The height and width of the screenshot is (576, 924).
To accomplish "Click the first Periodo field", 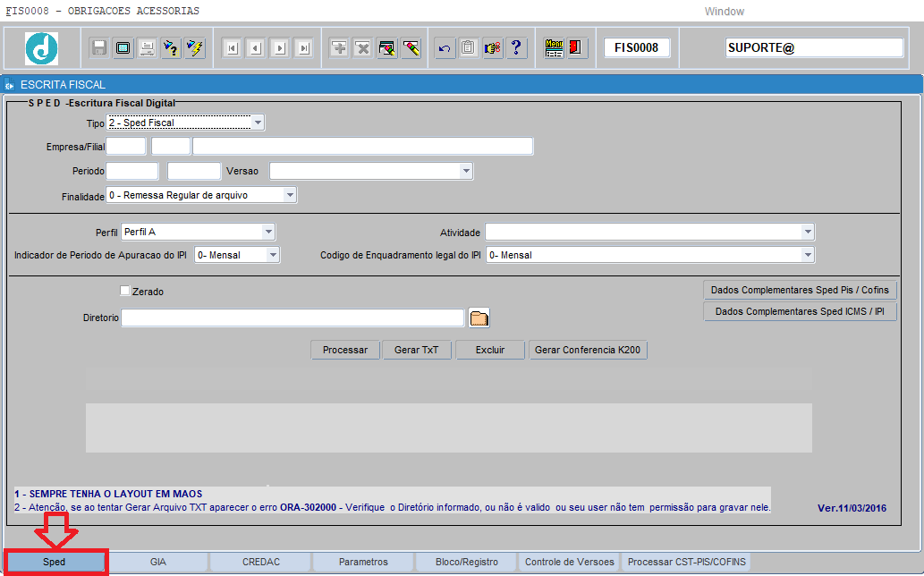I will click(132, 172).
